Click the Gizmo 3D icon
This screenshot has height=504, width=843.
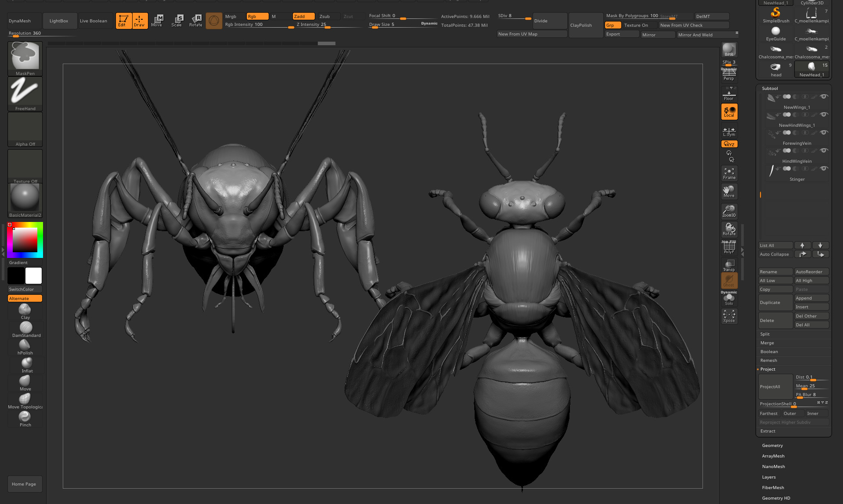pos(214,21)
